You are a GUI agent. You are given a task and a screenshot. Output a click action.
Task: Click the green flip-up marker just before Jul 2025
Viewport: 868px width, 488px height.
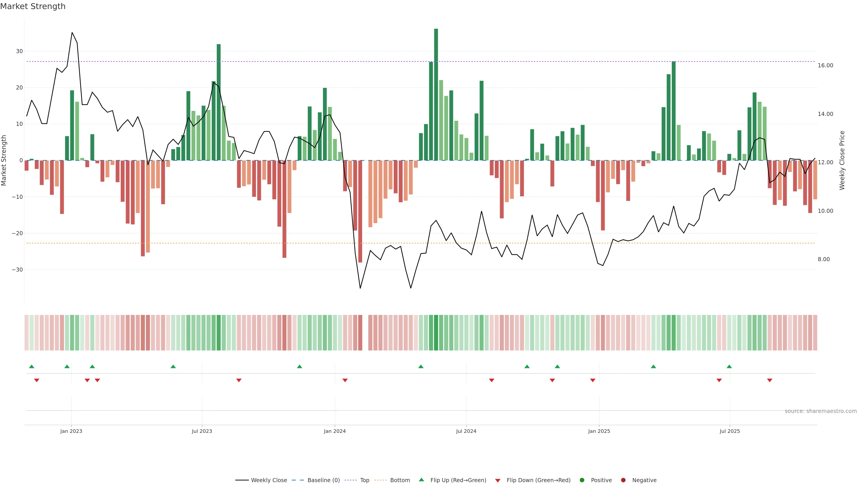tap(729, 366)
